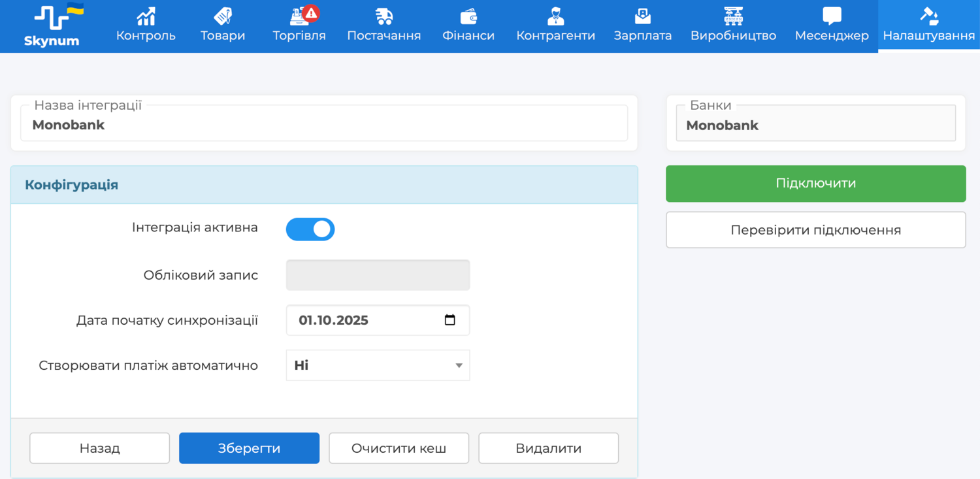
Task: Switch to the Налаштування tab
Action: pyautogui.click(x=928, y=26)
